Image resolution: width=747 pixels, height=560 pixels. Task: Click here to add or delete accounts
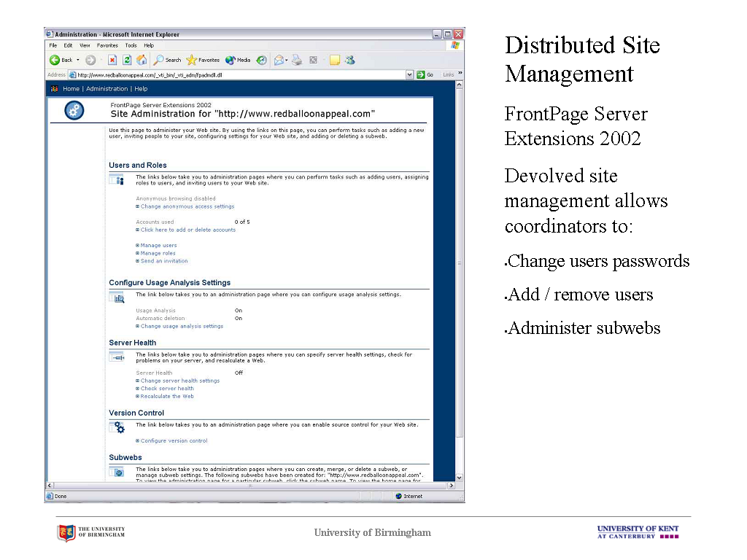coord(187,230)
